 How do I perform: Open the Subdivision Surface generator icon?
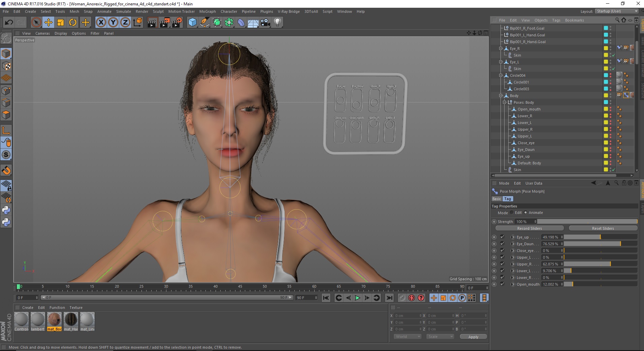click(x=217, y=23)
